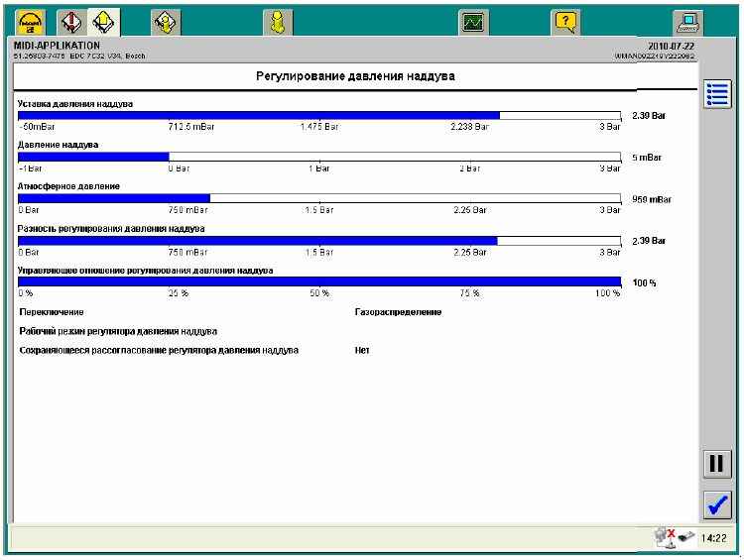The width and height of the screenshot is (744, 560).
Task: Select the yellow diamond icon beside the red one
Action: click(102, 21)
